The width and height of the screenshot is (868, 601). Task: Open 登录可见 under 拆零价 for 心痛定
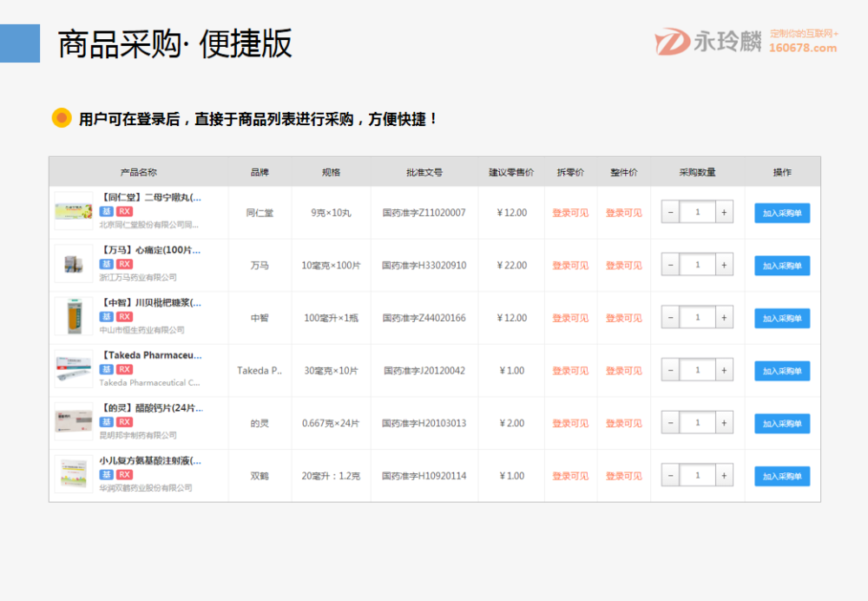click(x=570, y=264)
